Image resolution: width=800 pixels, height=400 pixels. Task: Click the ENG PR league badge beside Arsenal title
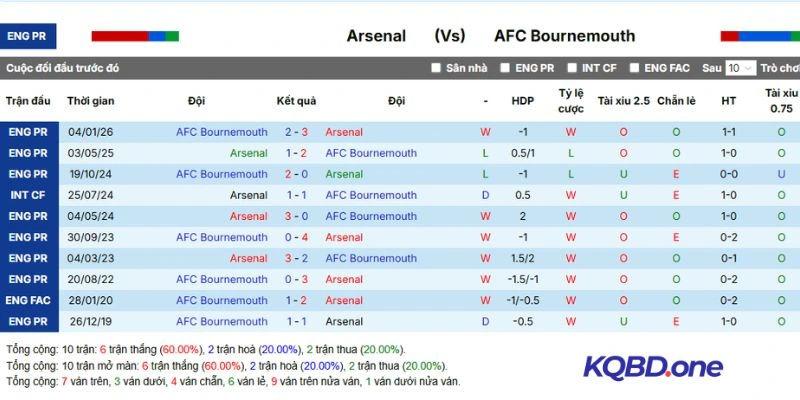pos(28,36)
